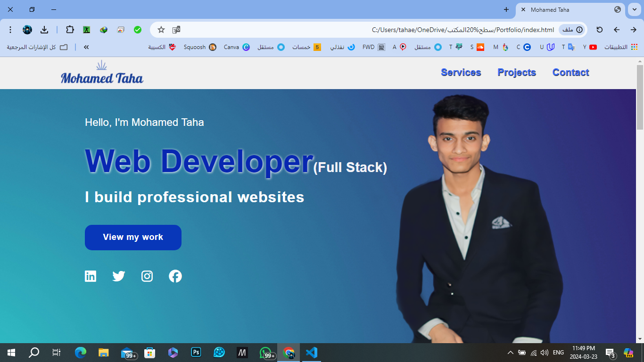Expand the tab search dropdown arrow
The image size is (644, 362).
pos(634,9)
